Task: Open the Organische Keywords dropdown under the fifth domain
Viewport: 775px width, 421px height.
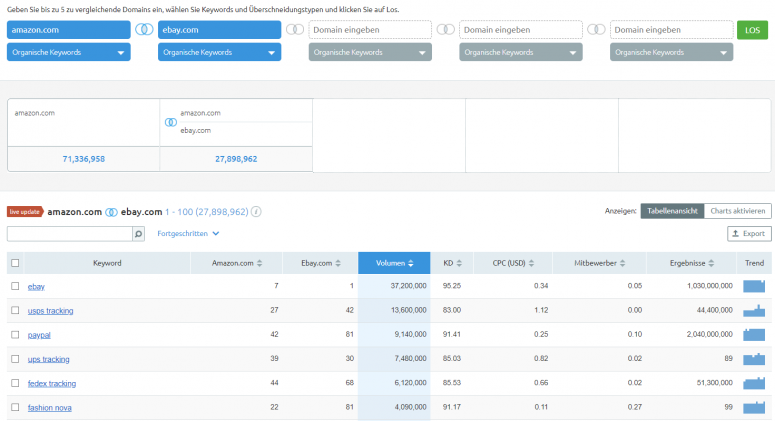Action: [671, 52]
